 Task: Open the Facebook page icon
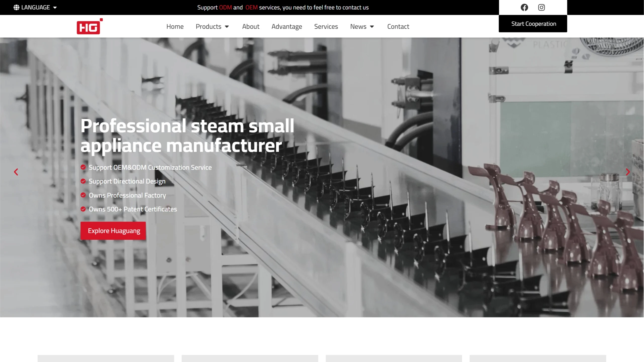pyautogui.click(x=524, y=7)
